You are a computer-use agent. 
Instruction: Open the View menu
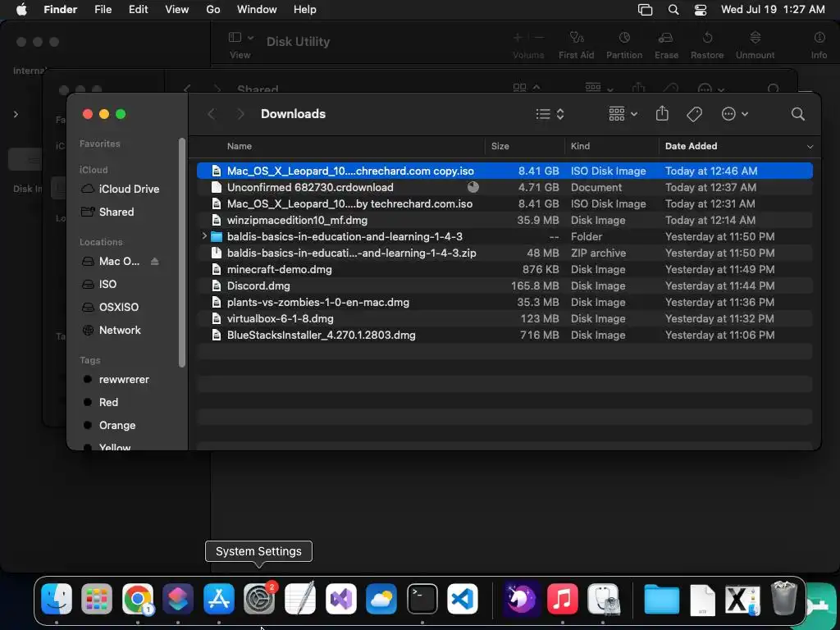tap(177, 10)
